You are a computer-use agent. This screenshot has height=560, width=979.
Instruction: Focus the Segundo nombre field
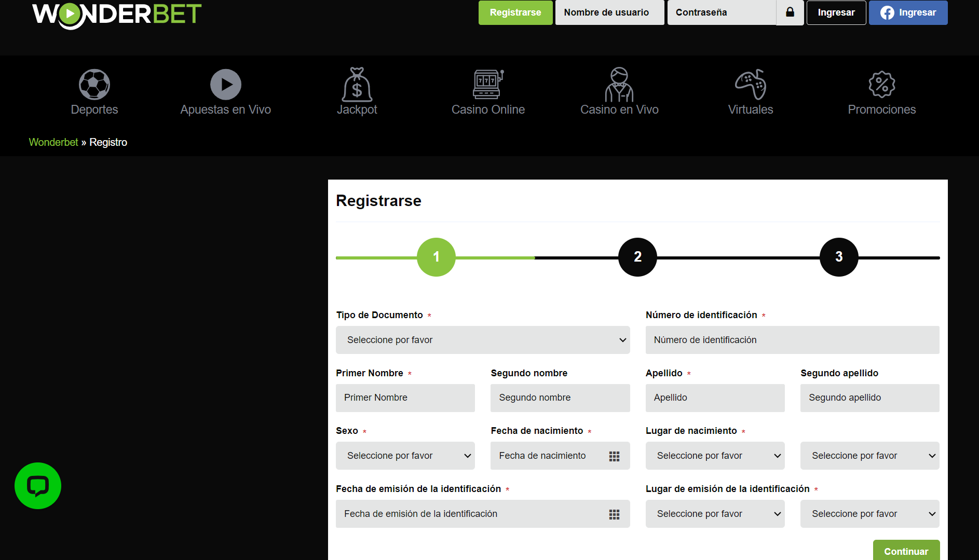(560, 398)
